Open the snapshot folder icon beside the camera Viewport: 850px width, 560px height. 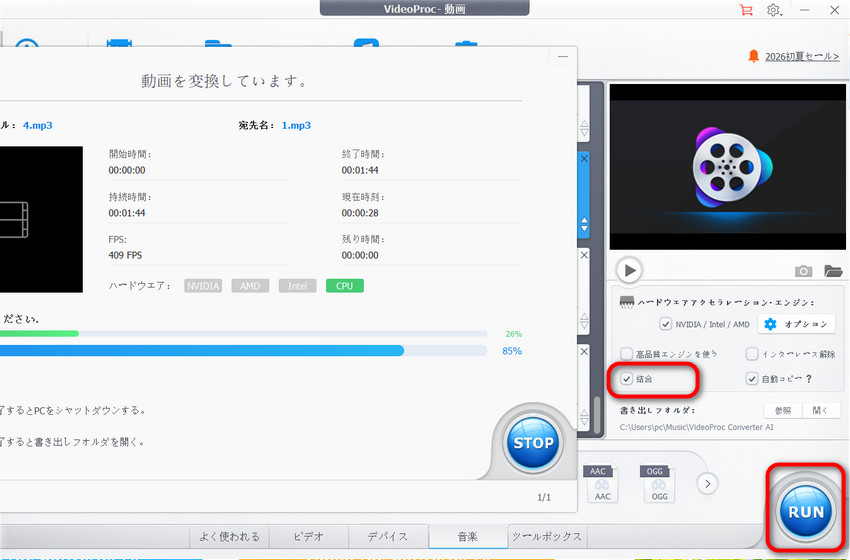(x=833, y=271)
